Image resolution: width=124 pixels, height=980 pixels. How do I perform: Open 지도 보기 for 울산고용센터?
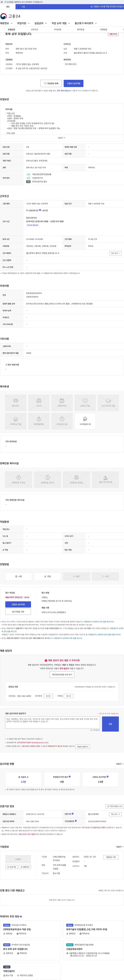115,814
